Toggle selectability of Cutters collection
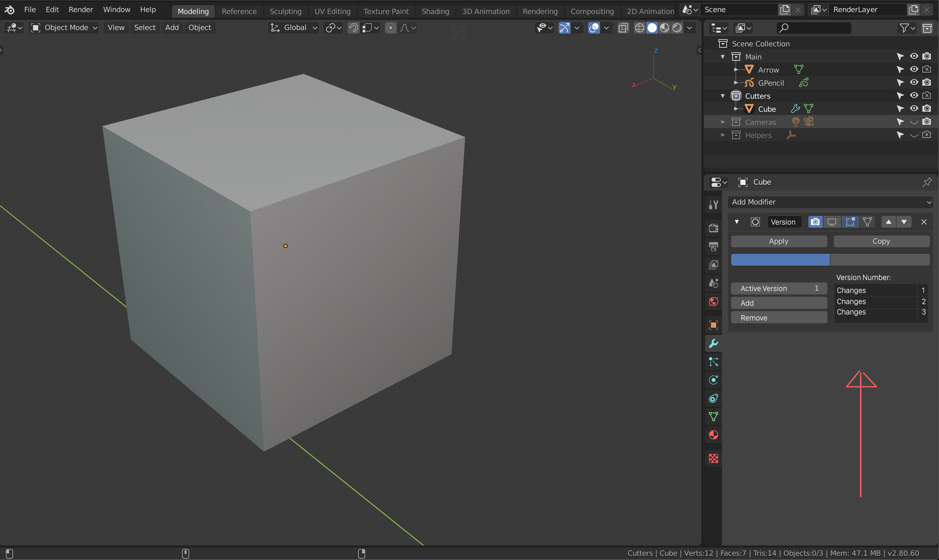Screen dimensions: 939x560 (x=900, y=96)
